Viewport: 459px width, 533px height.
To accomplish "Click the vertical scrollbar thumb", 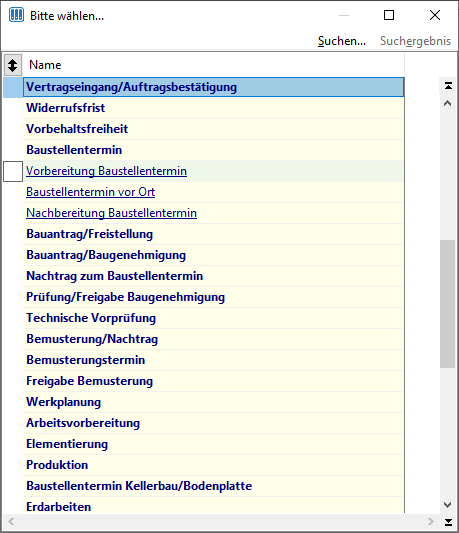I will pos(447,304).
